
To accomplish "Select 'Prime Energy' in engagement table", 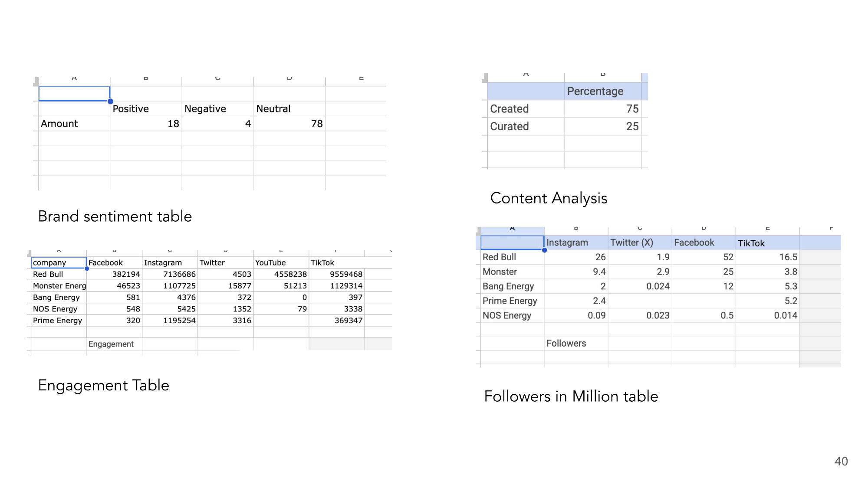I will [59, 321].
